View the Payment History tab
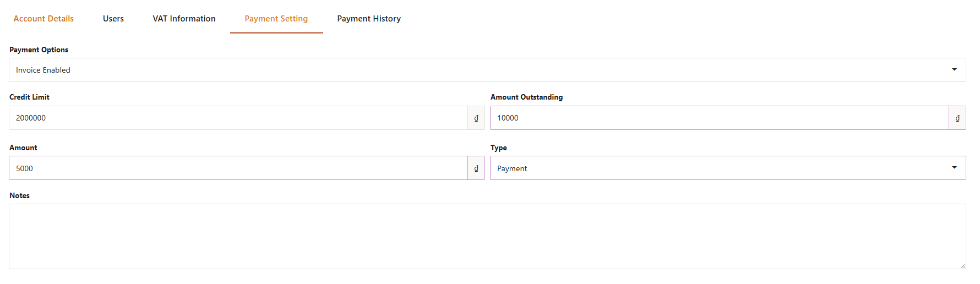980x284 pixels. tap(369, 19)
